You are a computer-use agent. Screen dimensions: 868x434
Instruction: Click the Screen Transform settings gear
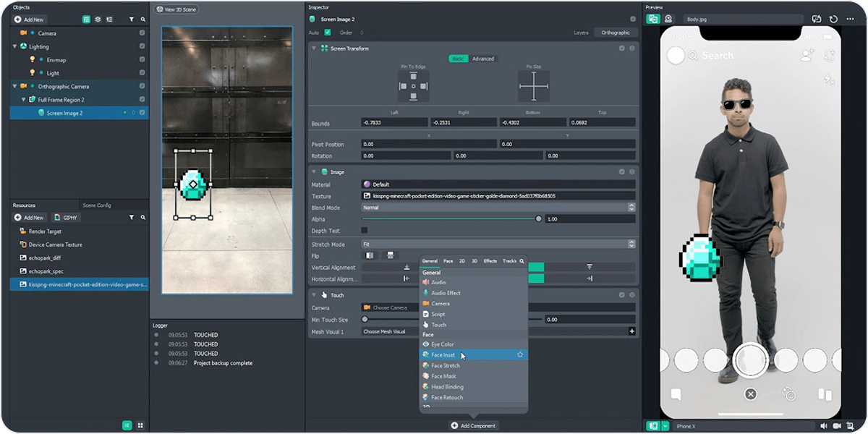pyautogui.click(x=631, y=48)
